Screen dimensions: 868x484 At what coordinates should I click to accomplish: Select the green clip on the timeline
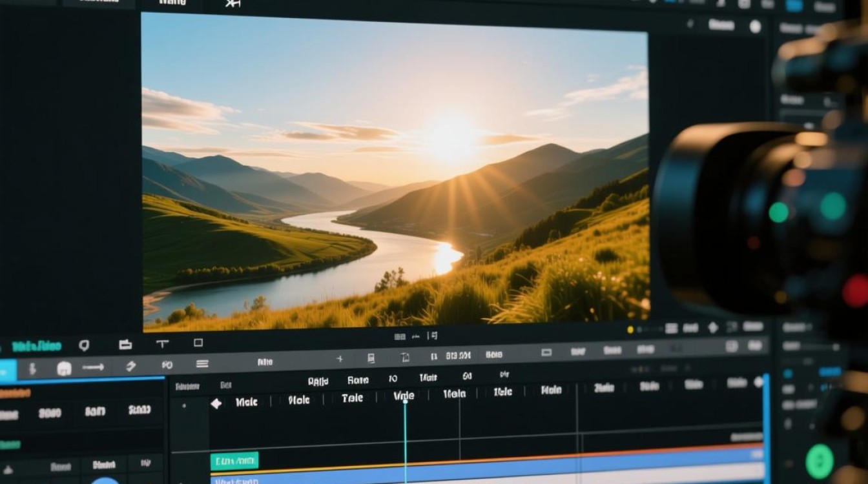[234, 460]
